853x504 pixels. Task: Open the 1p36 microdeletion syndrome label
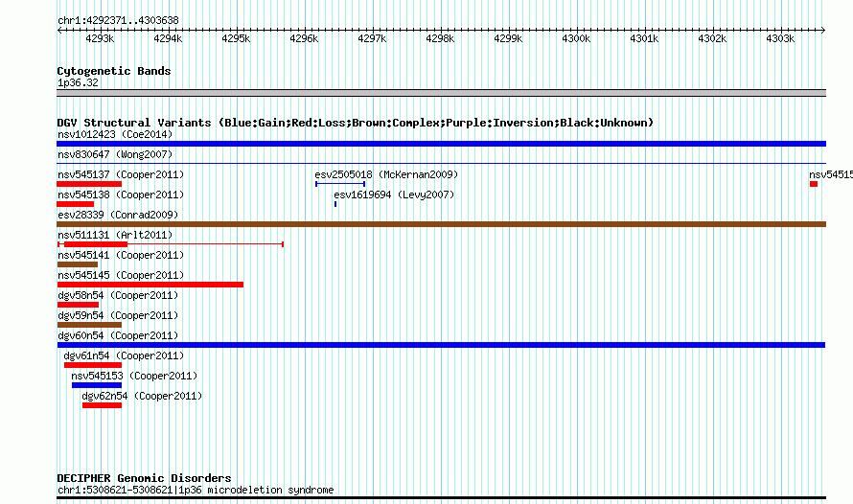click(196, 490)
